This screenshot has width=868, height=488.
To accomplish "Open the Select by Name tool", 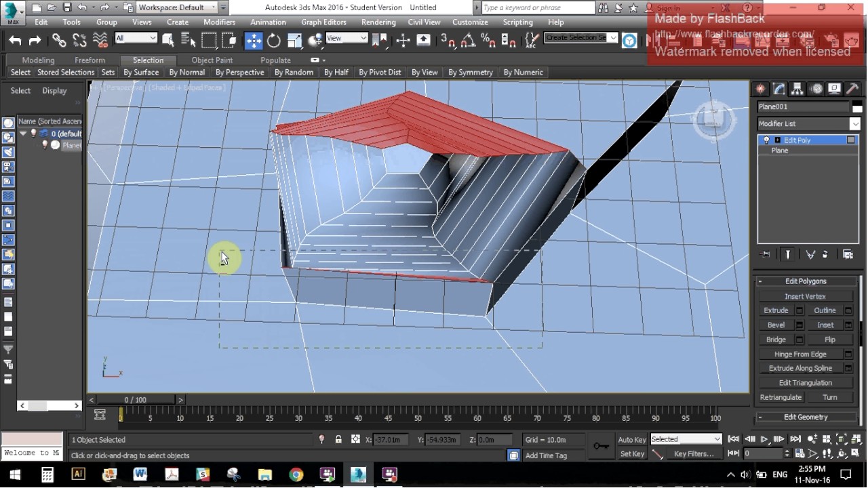I will point(189,41).
